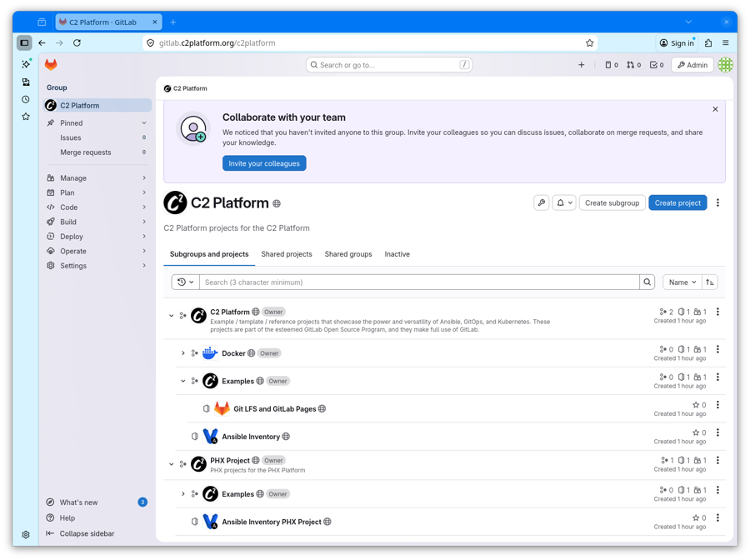Switch to the Inactive tab

coord(397,254)
